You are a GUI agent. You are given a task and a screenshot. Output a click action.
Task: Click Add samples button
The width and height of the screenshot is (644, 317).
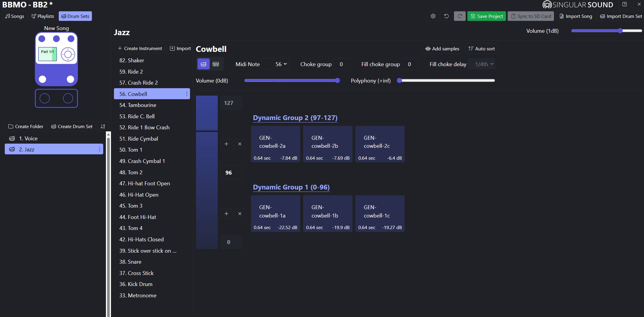pyautogui.click(x=442, y=49)
